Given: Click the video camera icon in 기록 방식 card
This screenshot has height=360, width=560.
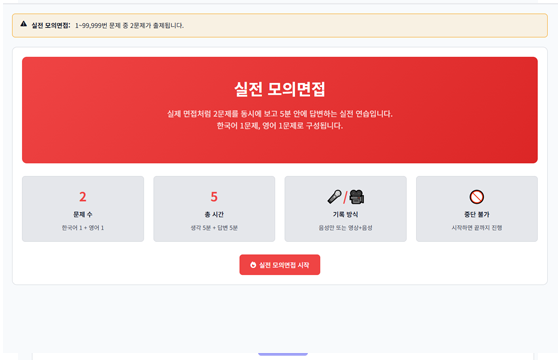Looking at the screenshot, I should tap(356, 197).
